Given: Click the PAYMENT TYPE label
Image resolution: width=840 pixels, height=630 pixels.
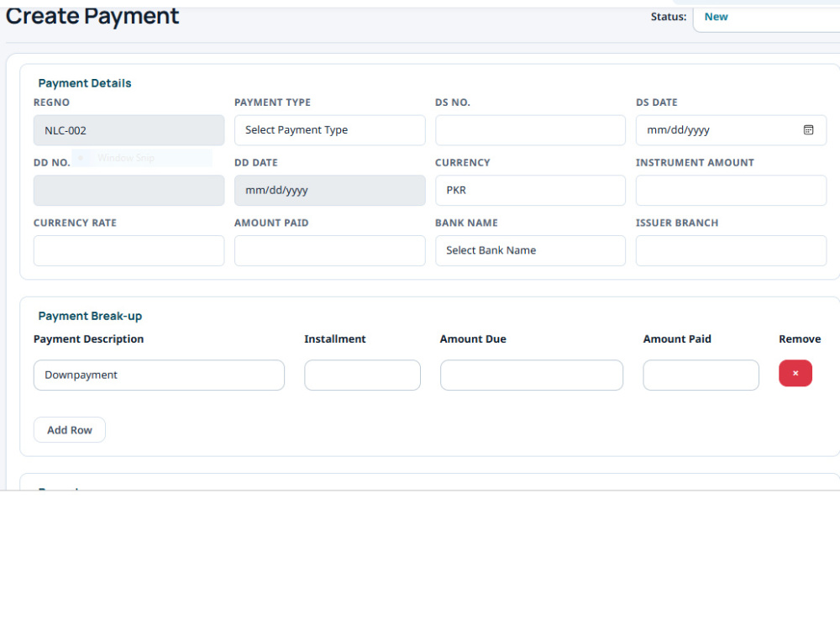Looking at the screenshot, I should (272, 102).
